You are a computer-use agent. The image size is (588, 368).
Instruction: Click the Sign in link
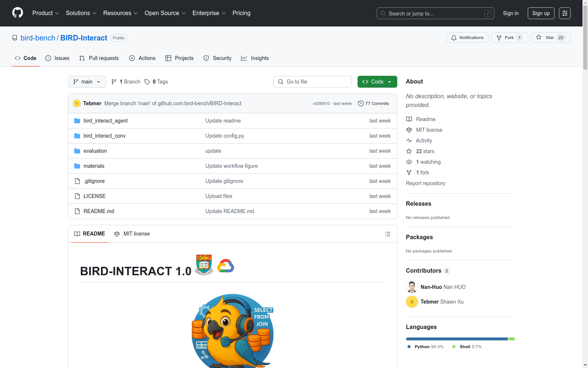click(x=511, y=13)
